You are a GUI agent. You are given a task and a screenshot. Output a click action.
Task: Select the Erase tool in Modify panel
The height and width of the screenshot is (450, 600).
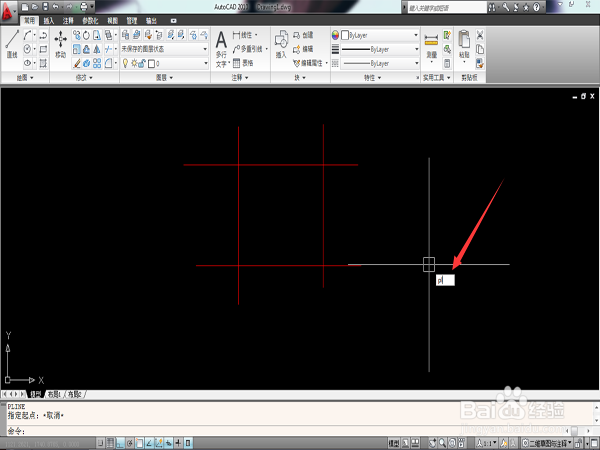coord(77,63)
